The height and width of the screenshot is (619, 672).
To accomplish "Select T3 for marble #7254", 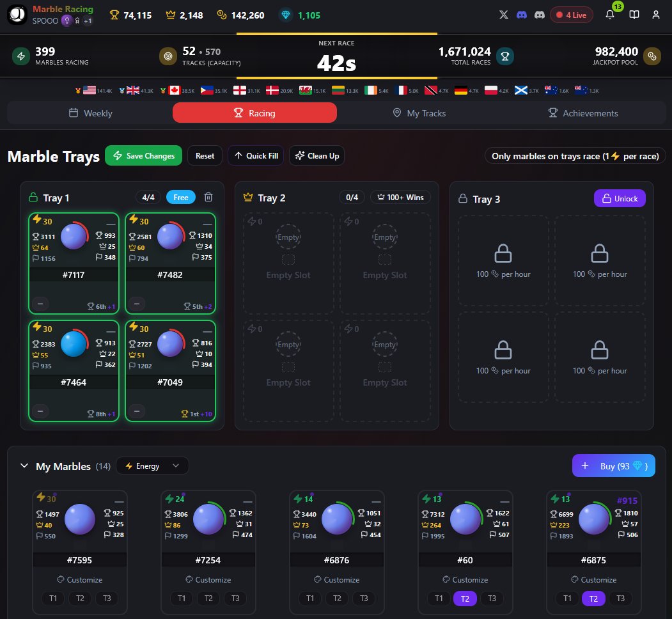I will pos(235,598).
